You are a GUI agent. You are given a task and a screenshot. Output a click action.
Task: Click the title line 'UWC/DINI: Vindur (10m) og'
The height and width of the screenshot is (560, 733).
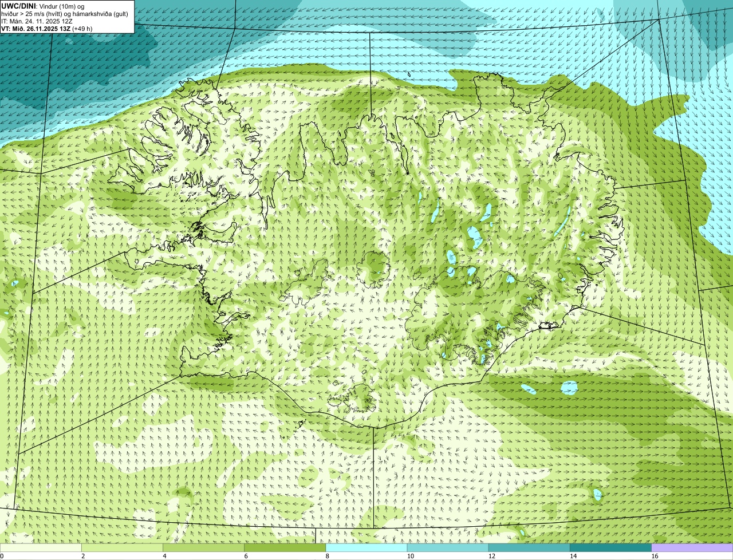point(43,6)
